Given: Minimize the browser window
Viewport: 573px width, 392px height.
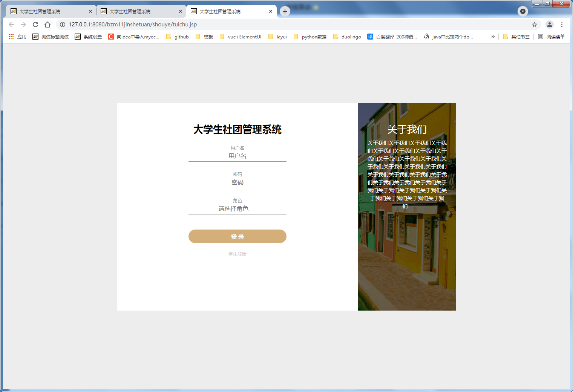Looking at the screenshot, I should [537, 4].
